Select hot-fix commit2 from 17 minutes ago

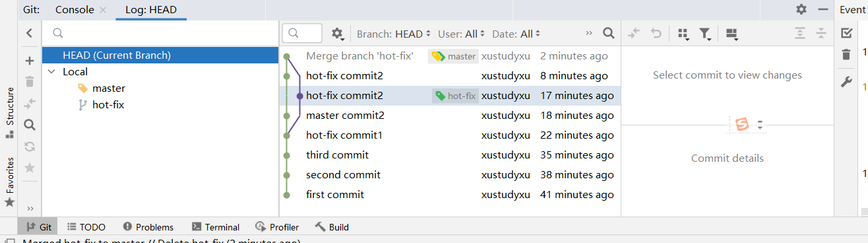[450, 96]
